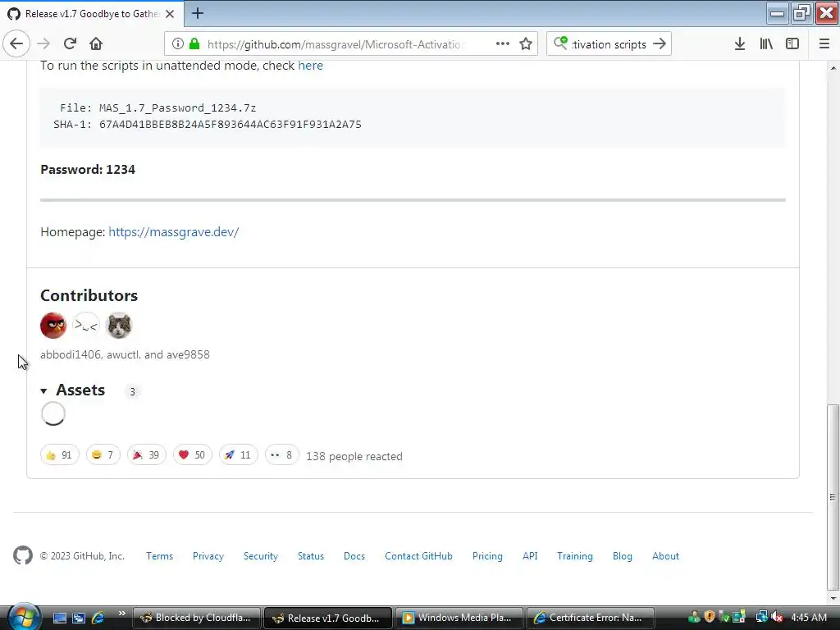This screenshot has height=630, width=840.
Task: Click the security shield tray icon
Action: [710, 617]
